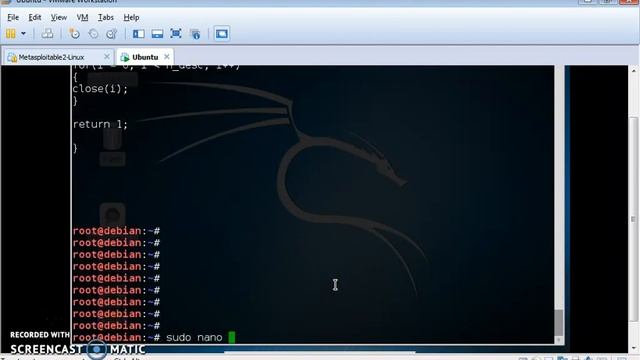The width and height of the screenshot is (640, 360).
Task: Open the Help menu
Action: (131, 18)
